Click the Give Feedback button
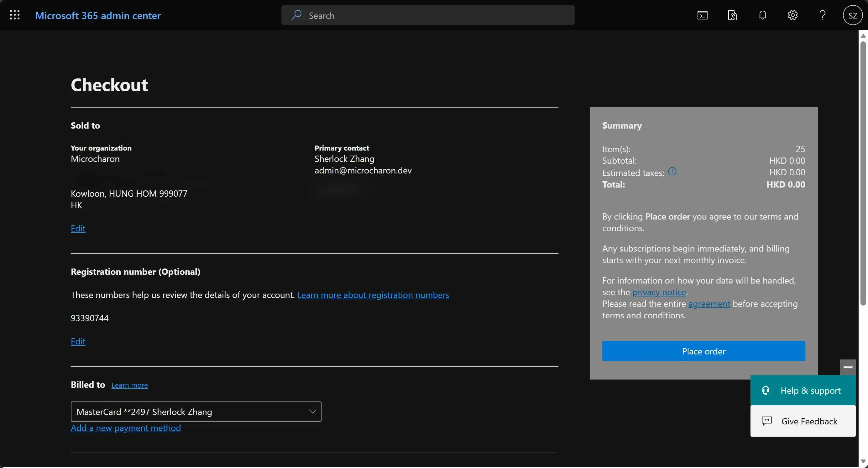 [x=803, y=421]
